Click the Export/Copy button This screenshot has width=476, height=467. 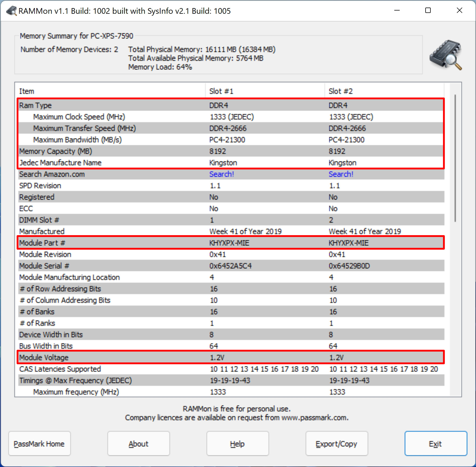point(337,444)
